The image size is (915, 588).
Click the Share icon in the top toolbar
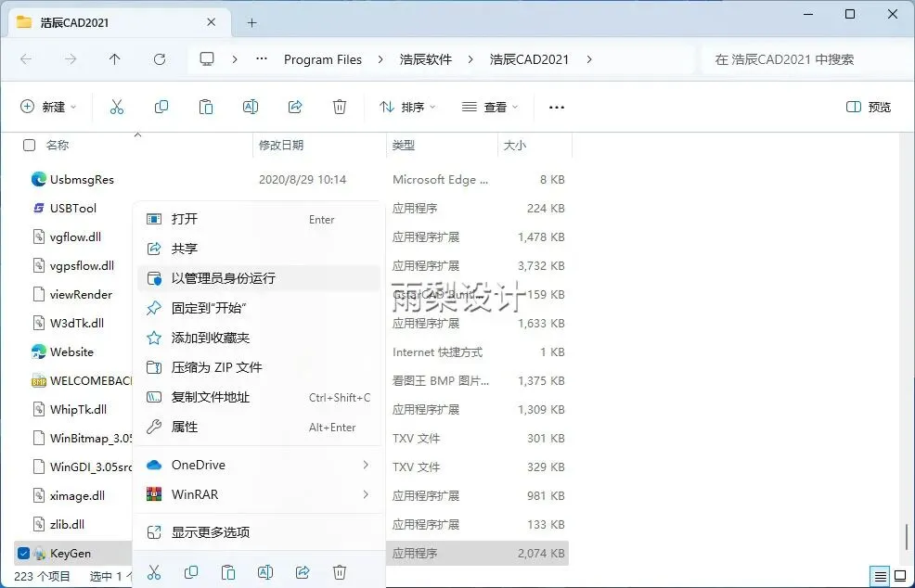(295, 107)
